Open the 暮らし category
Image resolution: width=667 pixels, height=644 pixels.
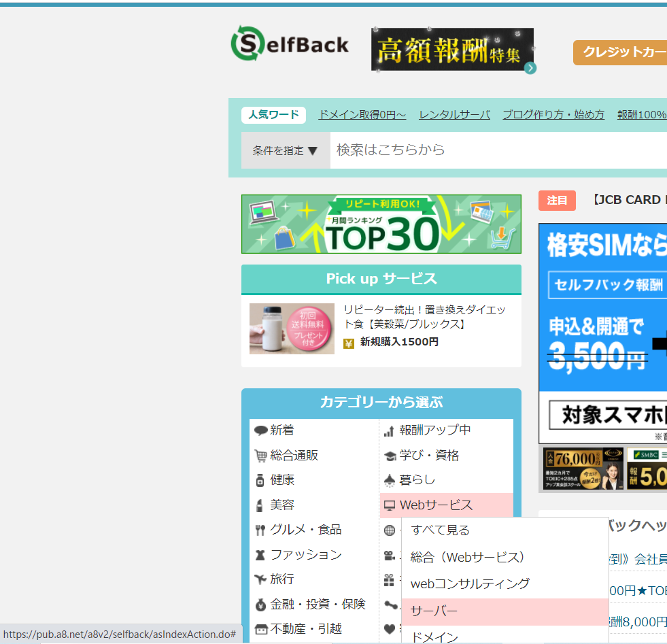[417, 480]
